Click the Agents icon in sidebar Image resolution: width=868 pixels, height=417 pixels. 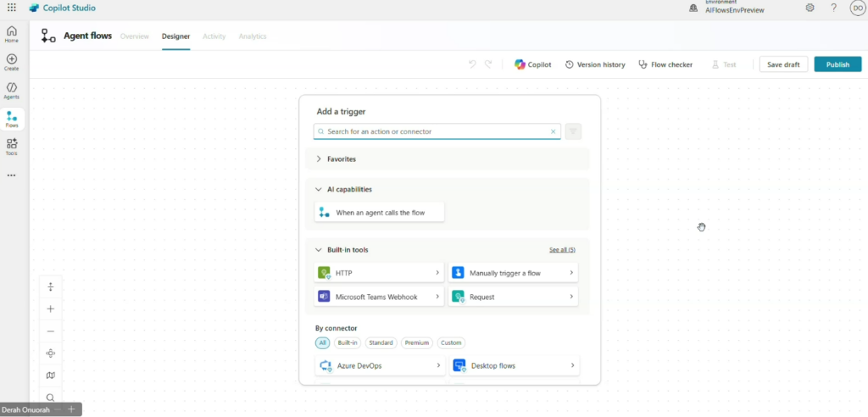(12, 90)
